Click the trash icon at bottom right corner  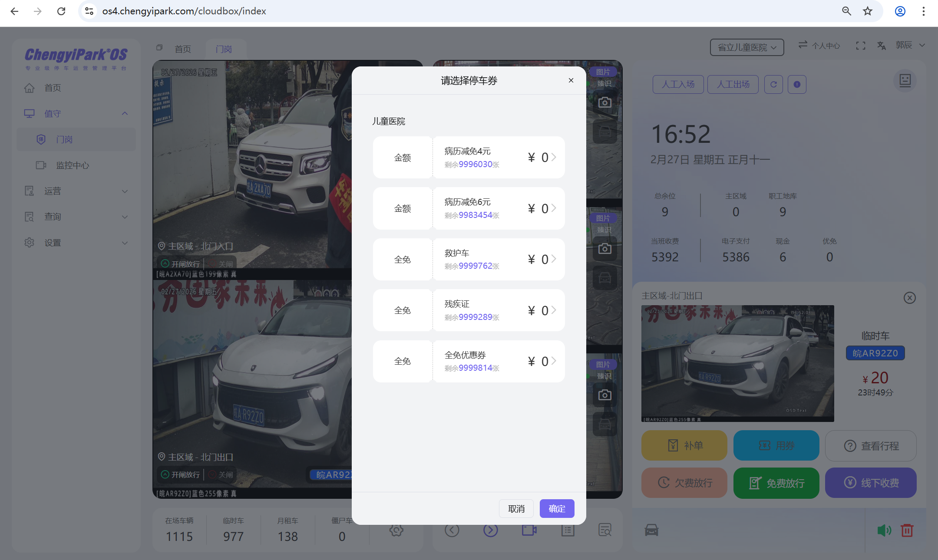[907, 530]
